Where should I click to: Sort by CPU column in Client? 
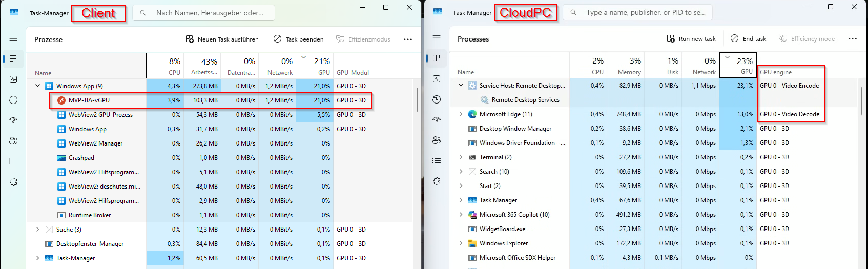coord(165,66)
